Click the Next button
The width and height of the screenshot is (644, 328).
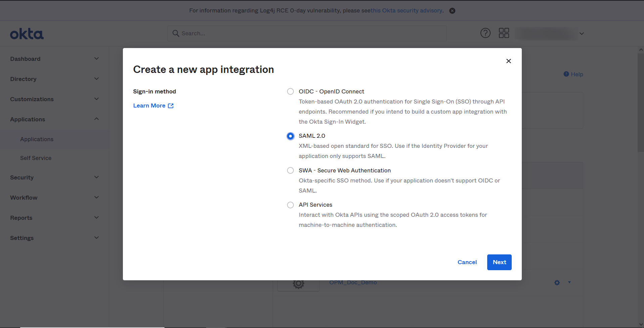[499, 262]
